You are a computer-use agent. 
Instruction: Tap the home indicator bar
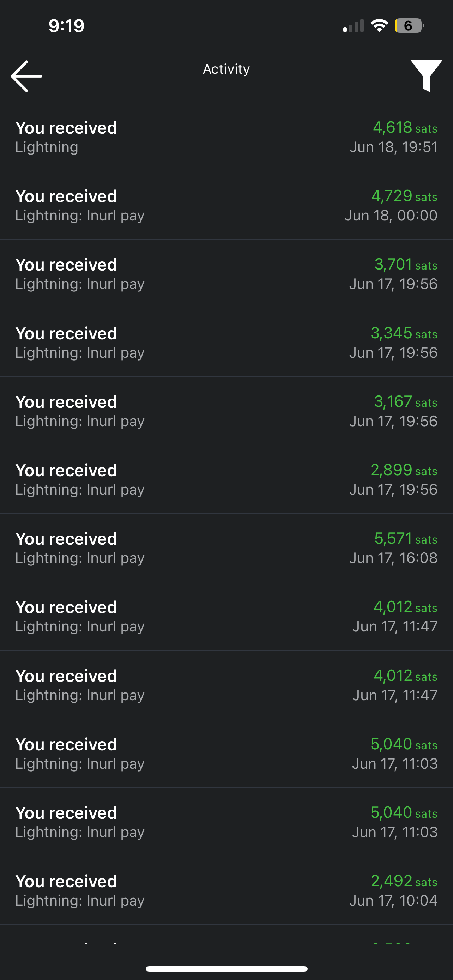coord(226,969)
